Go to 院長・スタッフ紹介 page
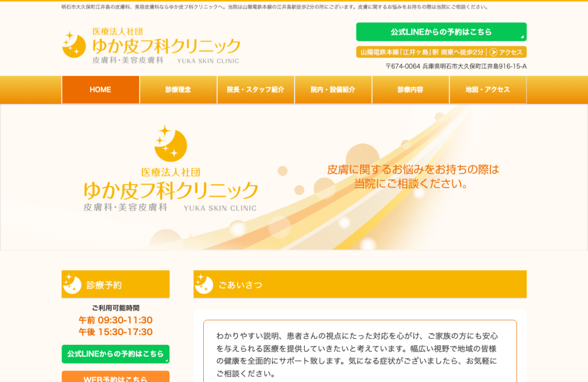The height and width of the screenshot is (382, 588). click(256, 89)
